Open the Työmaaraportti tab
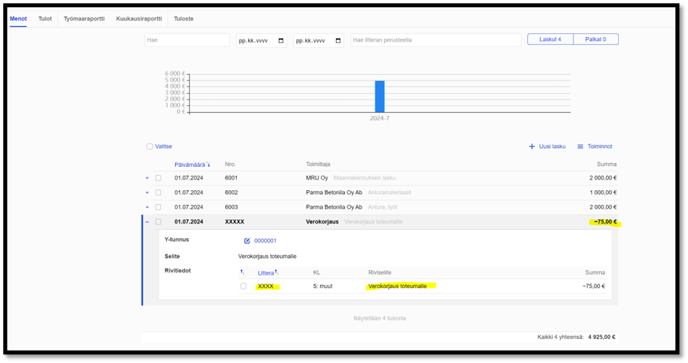The height and width of the screenshot is (363, 688). point(84,19)
